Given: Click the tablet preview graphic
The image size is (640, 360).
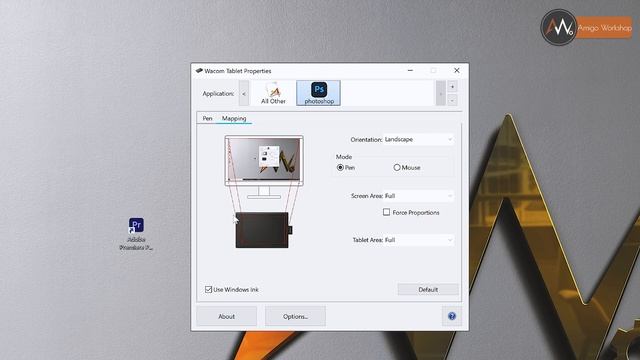Looking at the screenshot, I should point(263,230).
